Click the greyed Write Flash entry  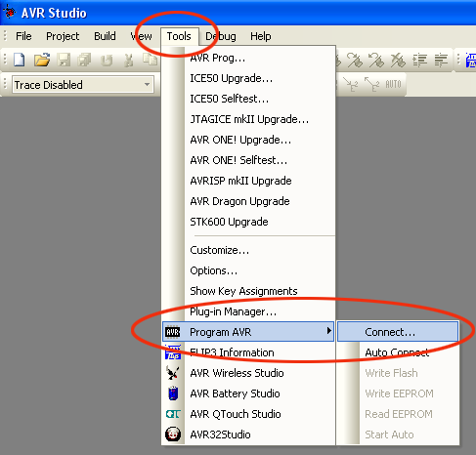click(x=398, y=373)
